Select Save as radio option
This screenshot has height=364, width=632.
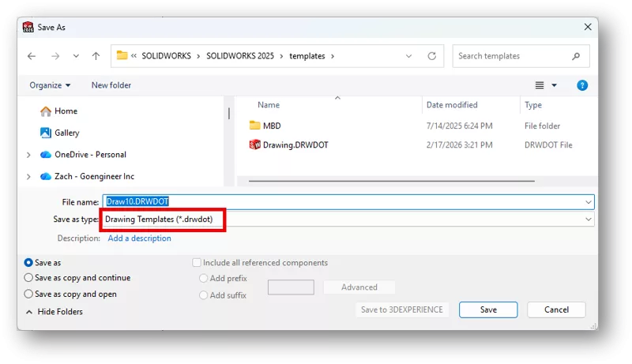(43, 262)
